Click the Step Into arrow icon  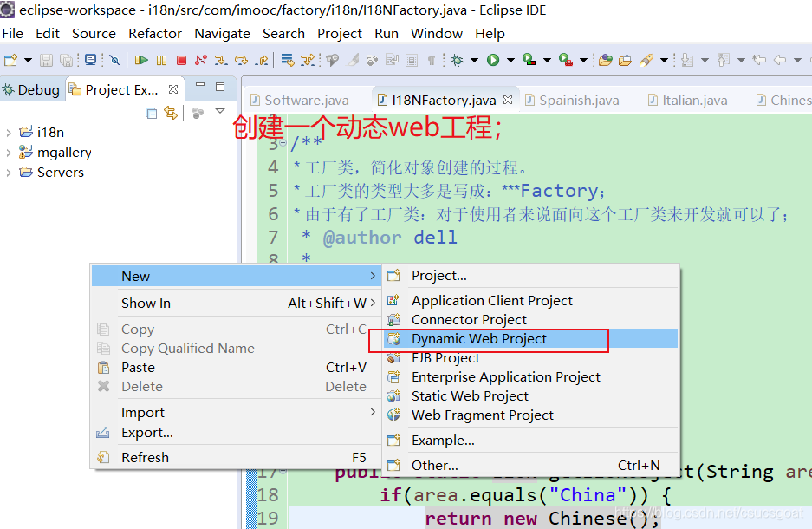(x=221, y=60)
